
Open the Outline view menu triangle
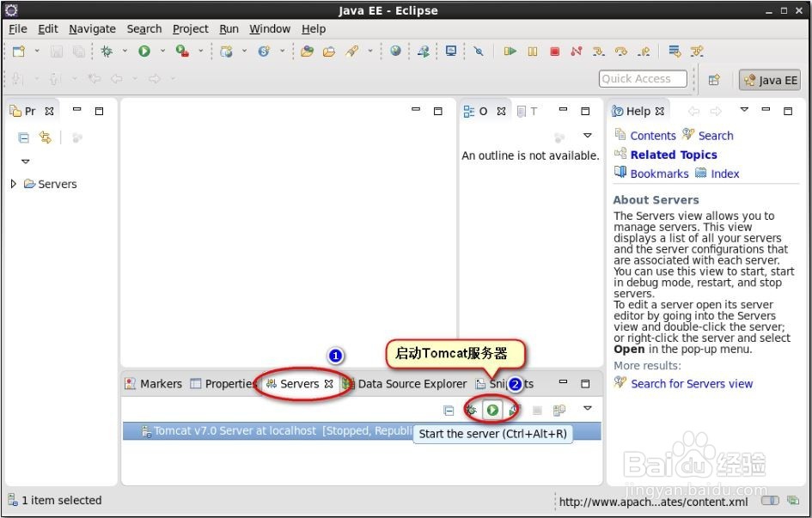pyautogui.click(x=587, y=136)
